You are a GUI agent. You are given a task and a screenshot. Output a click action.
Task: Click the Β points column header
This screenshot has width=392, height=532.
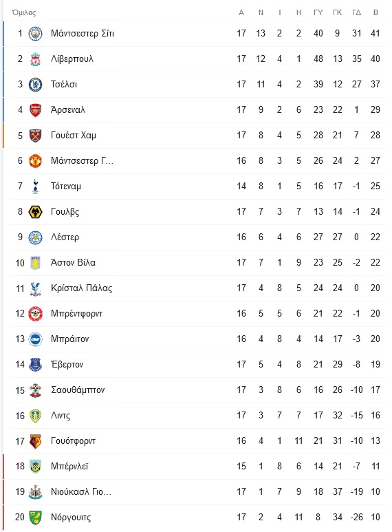coord(375,12)
